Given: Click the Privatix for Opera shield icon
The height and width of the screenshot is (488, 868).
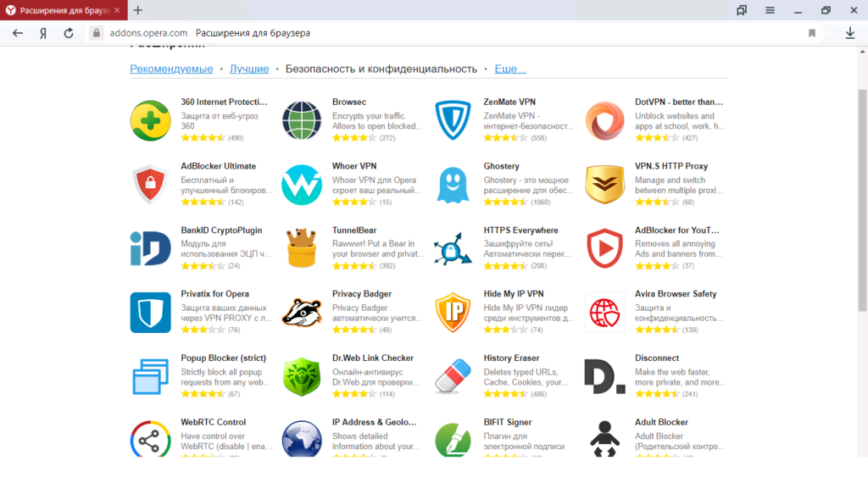Looking at the screenshot, I should [151, 313].
